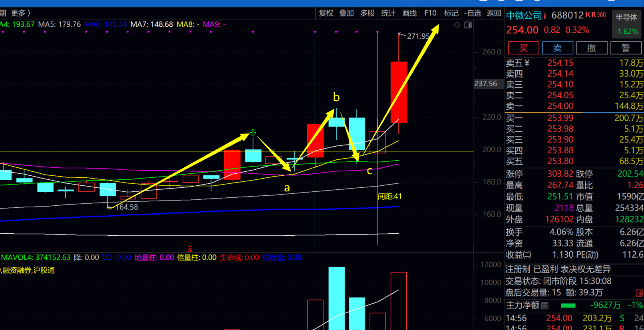
Task: Open the red after-hours trading chart icon
Action: [639, 293]
